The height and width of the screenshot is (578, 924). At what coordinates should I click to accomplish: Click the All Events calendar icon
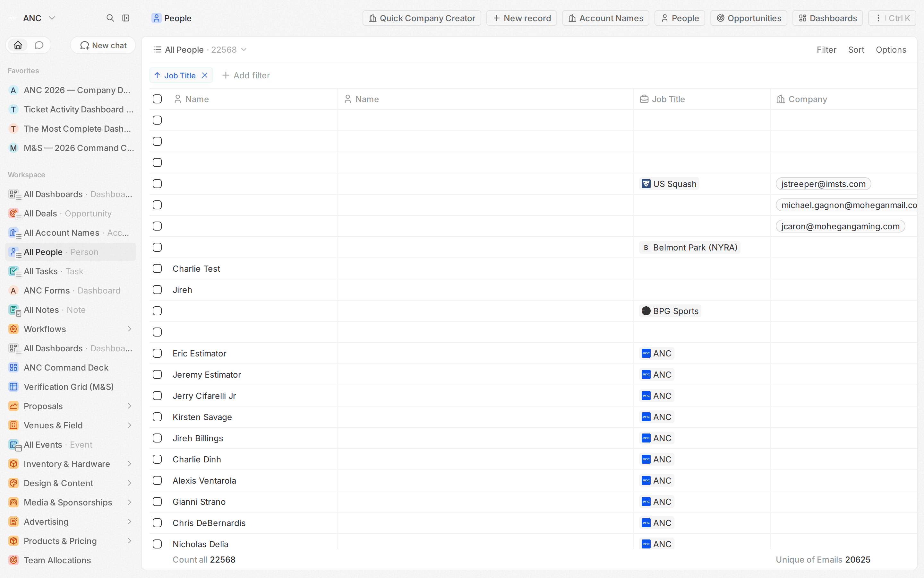click(x=14, y=445)
